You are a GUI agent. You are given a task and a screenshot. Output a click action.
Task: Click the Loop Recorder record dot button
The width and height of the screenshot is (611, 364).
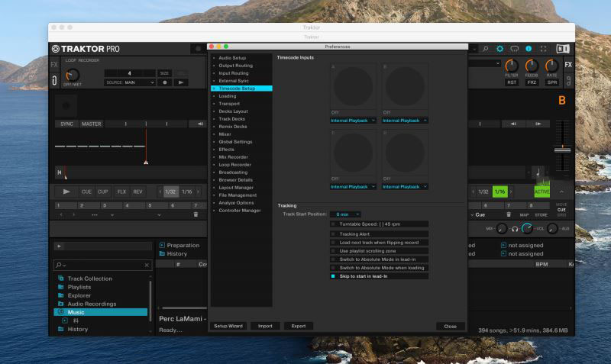[x=165, y=82]
